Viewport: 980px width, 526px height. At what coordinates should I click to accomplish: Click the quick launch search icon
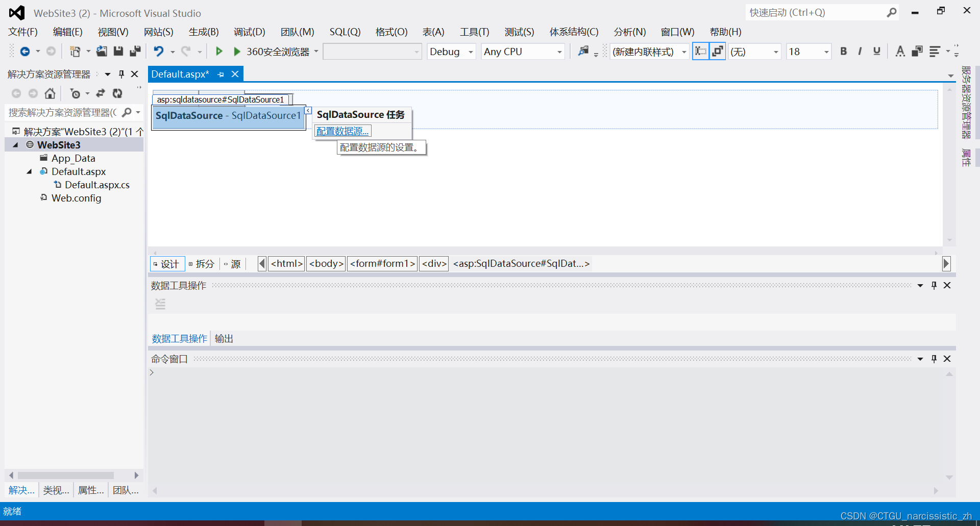pos(892,13)
